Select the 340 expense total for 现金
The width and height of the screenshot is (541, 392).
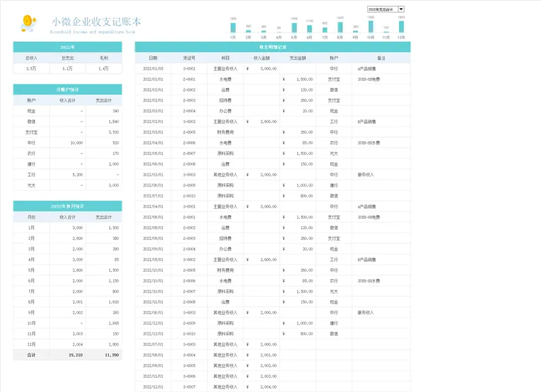pyautogui.click(x=104, y=111)
